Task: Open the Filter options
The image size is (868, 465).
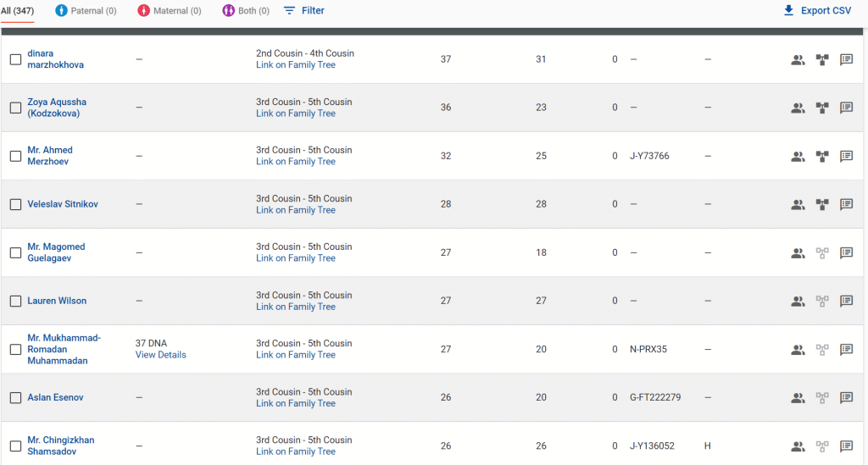Action: coord(303,11)
